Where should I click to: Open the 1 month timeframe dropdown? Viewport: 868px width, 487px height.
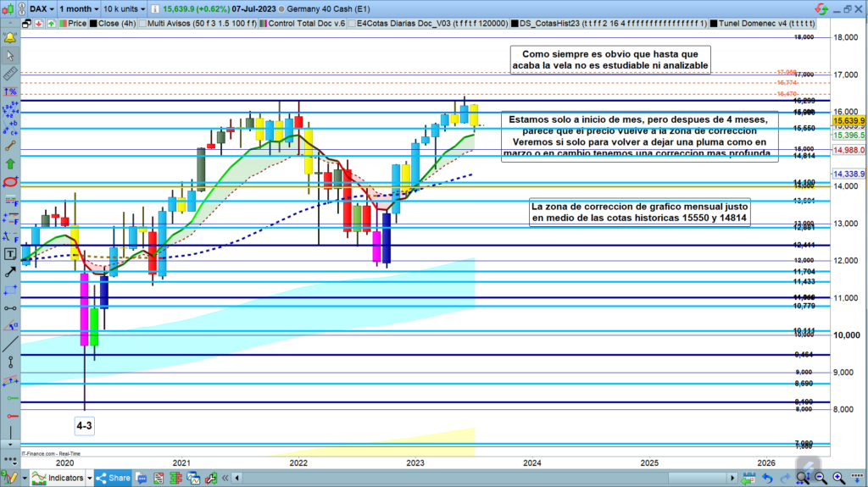pos(82,7)
